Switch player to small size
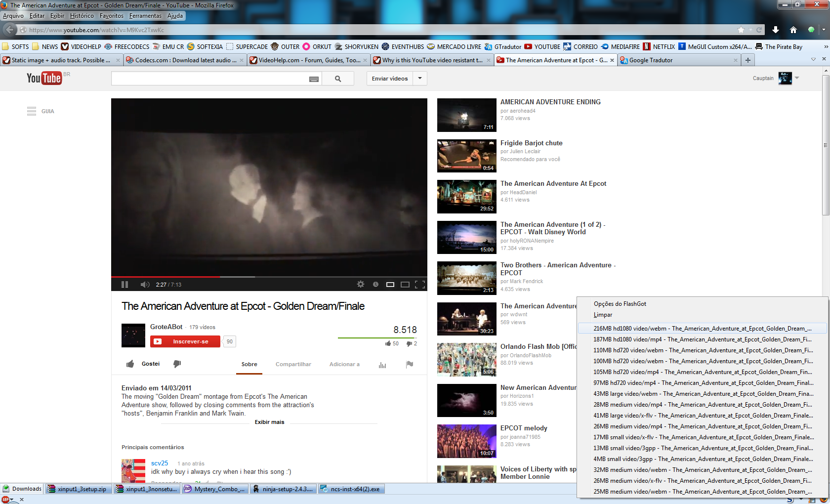The image size is (830, 504). coord(390,284)
